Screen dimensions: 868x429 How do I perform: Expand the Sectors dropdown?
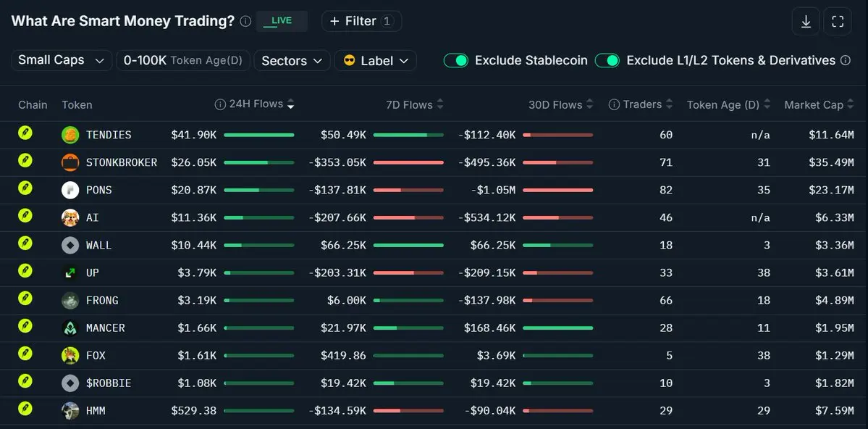(292, 60)
